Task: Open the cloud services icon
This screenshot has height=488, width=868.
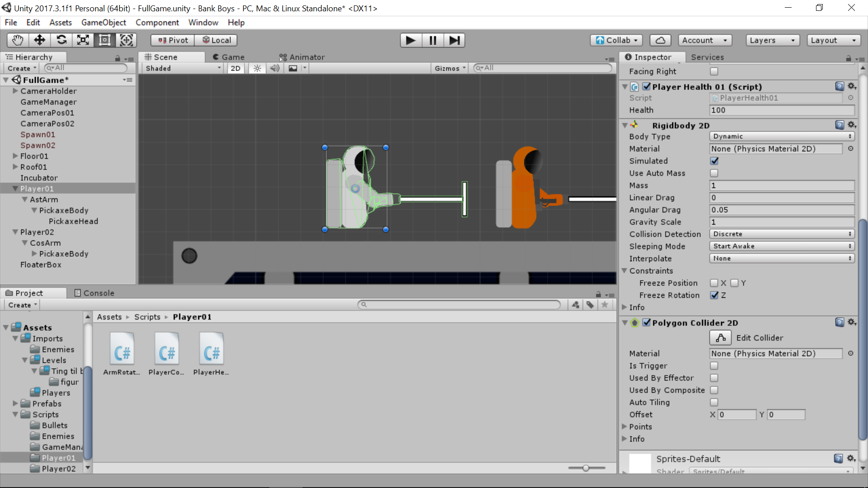Action: coord(660,40)
